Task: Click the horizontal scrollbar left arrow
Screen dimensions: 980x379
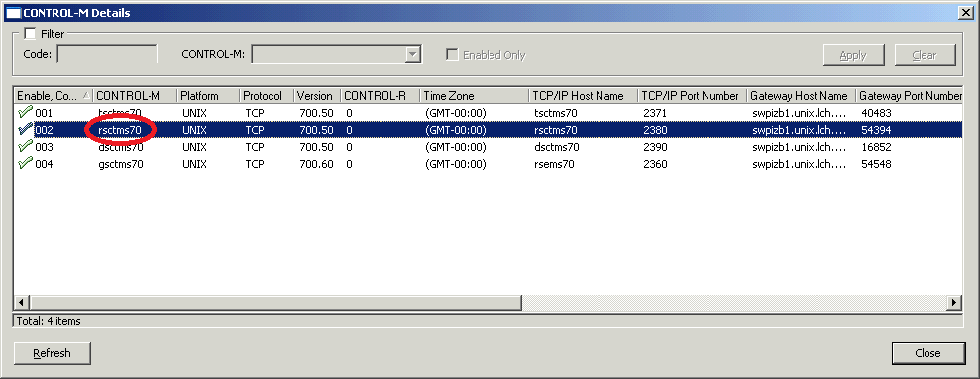Action: tap(20, 303)
